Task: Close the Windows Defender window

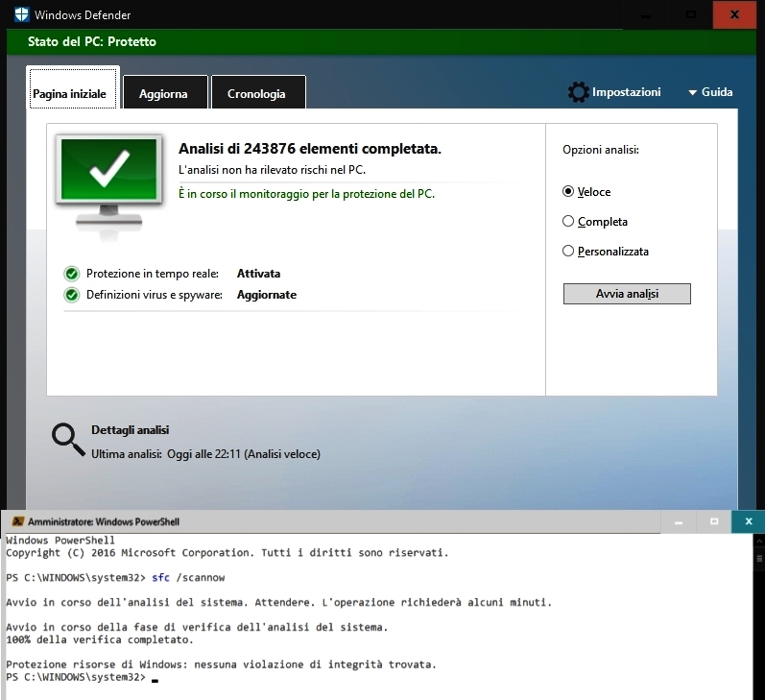Action: (x=734, y=14)
